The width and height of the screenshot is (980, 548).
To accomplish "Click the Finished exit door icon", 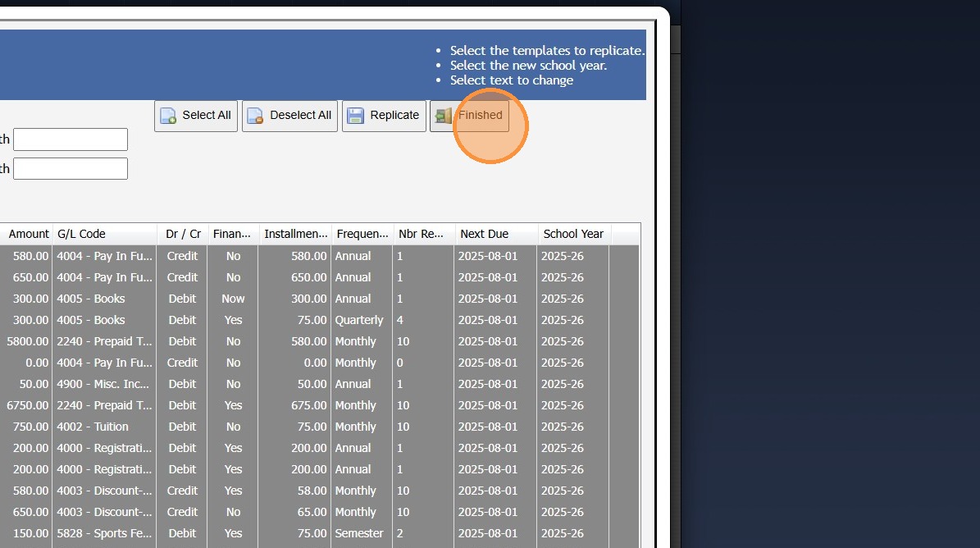I will tap(443, 116).
